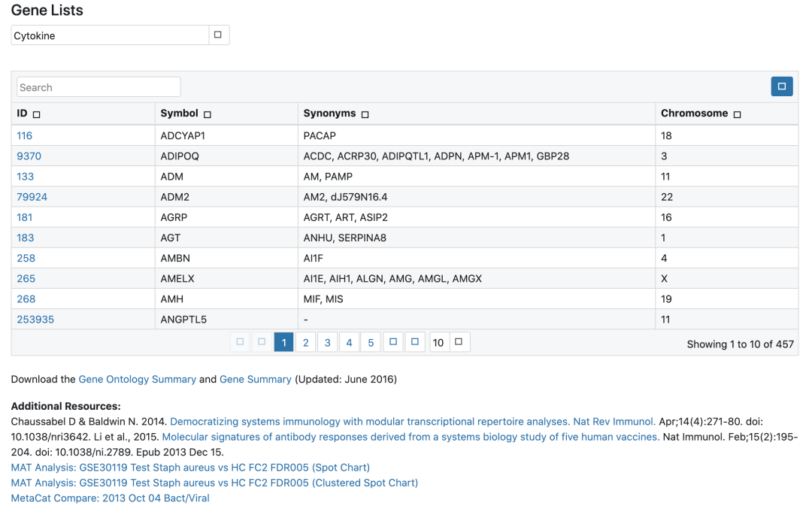Image resolution: width=812 pixels, height=506 pixels.
Task: Click the previous page pagination icon
Action: (x=262, y=342)
